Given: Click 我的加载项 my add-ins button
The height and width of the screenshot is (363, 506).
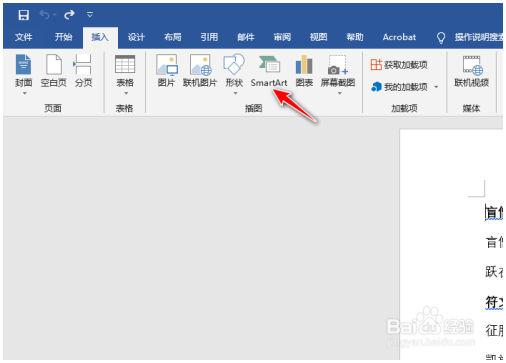Looking at the screenshot, I should [399, 87].
